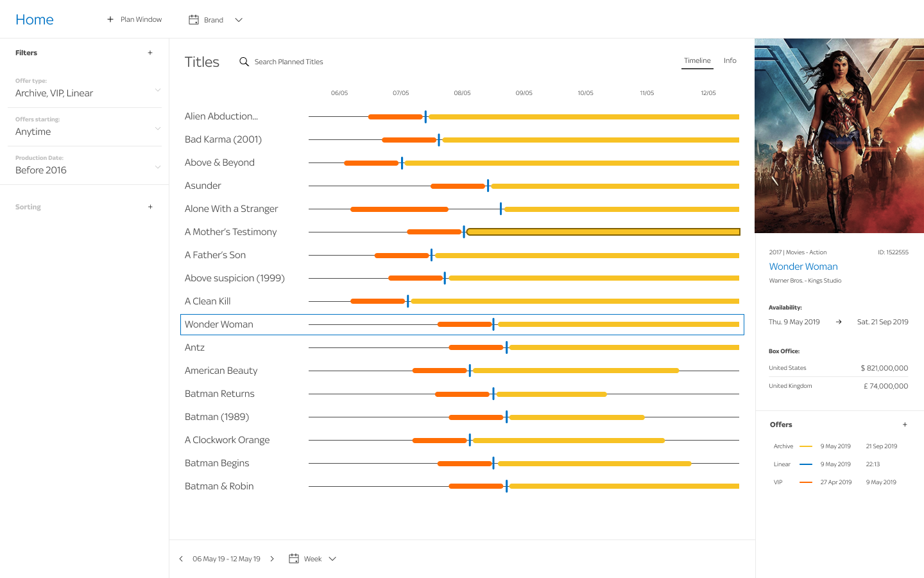Select A Clean Kill title
Screen dimensions: 924x578
pyautogui.click(x=208, y=301)
